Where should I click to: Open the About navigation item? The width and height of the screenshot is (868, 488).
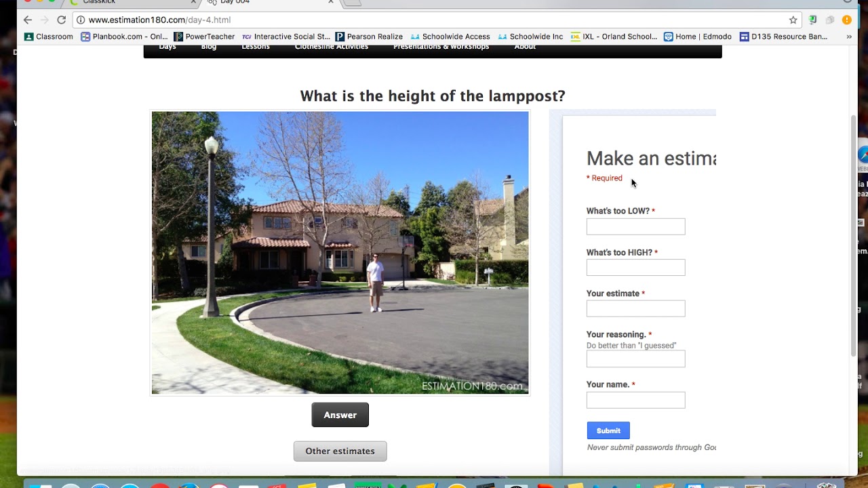pyautogui.click(x=525, y=47)
